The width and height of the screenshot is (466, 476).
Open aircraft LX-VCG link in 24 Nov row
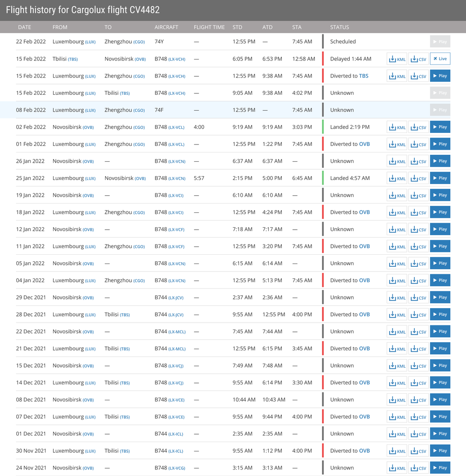click(177, 468)
